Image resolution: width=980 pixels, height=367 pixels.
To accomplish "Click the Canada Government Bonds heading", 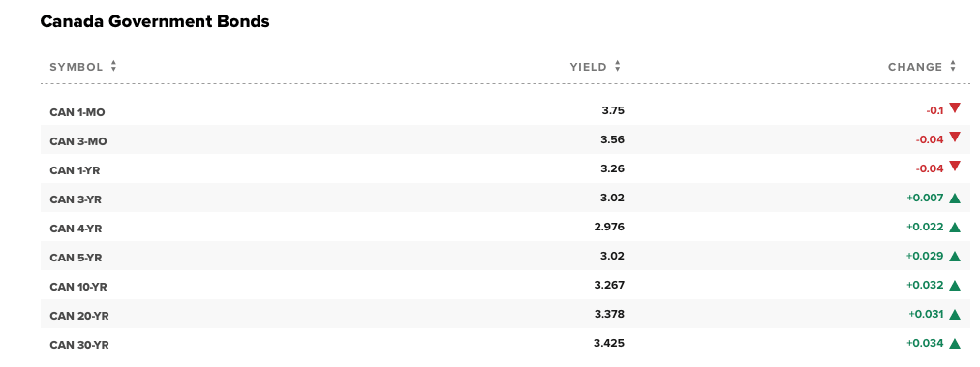I will (155, 21).
